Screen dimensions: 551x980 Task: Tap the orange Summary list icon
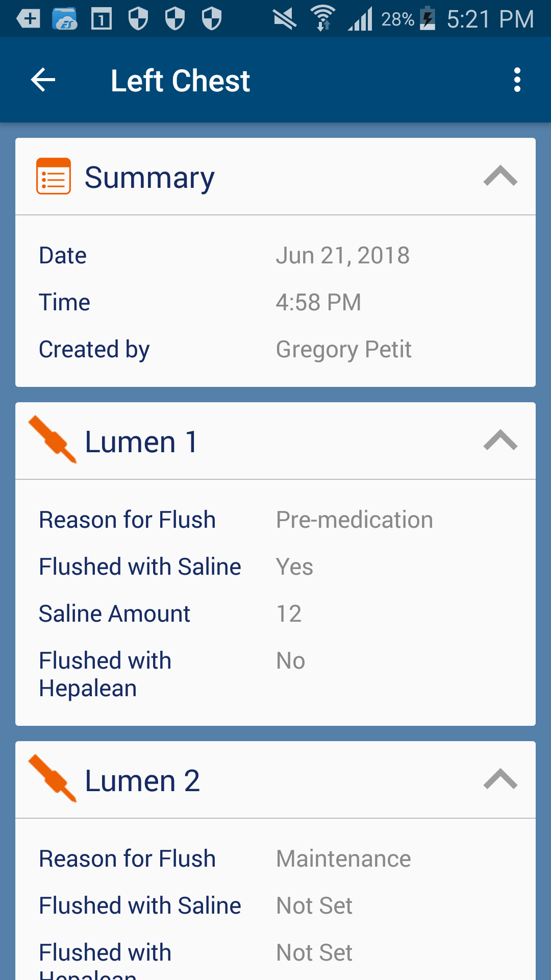(54, 177)
